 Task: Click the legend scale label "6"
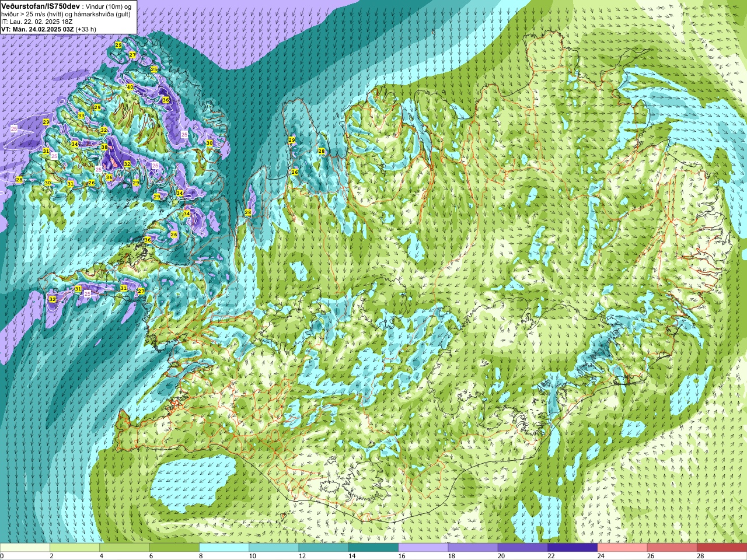(151, 556)
